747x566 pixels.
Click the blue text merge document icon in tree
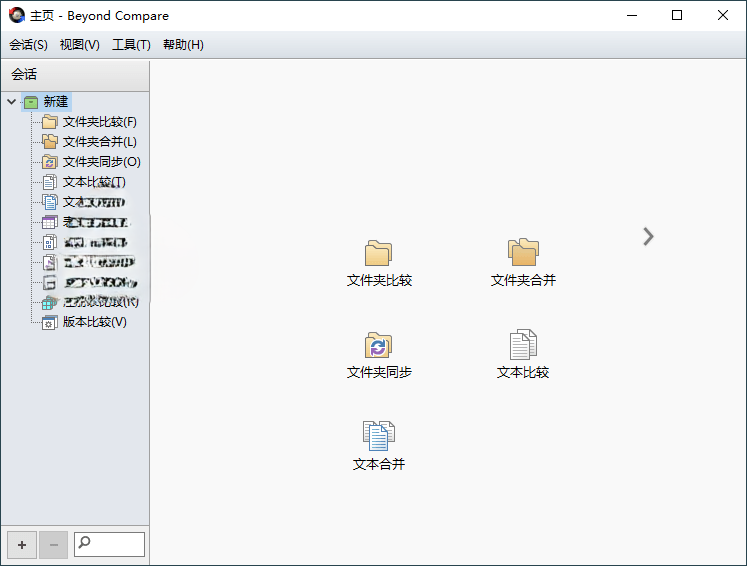[x=50, y=202]
